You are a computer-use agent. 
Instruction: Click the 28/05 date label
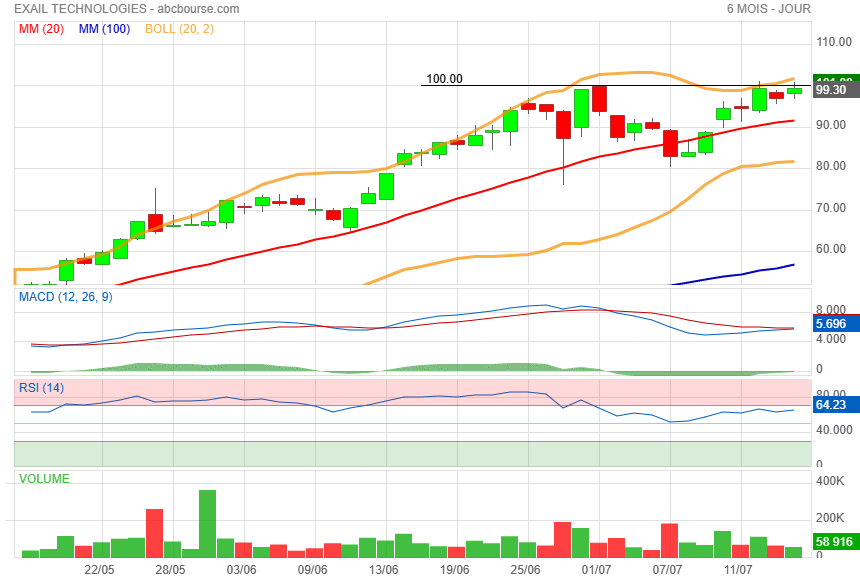pos(170,570)
